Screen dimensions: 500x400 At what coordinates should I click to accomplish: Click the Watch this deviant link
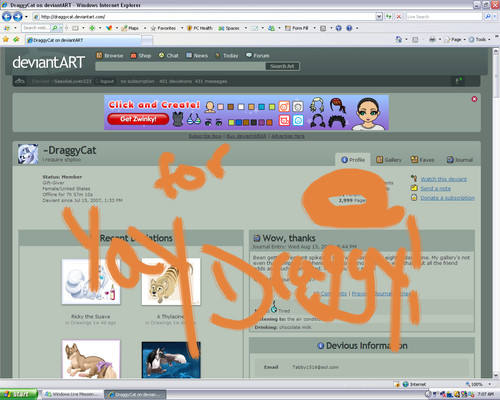[x=443, y=179]
